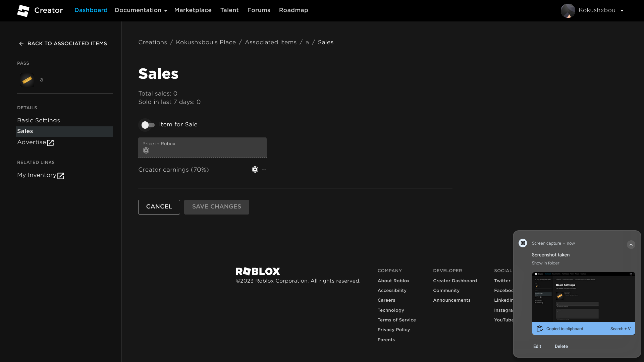Click Associated Items breadcrumb link

click(271, 43)
